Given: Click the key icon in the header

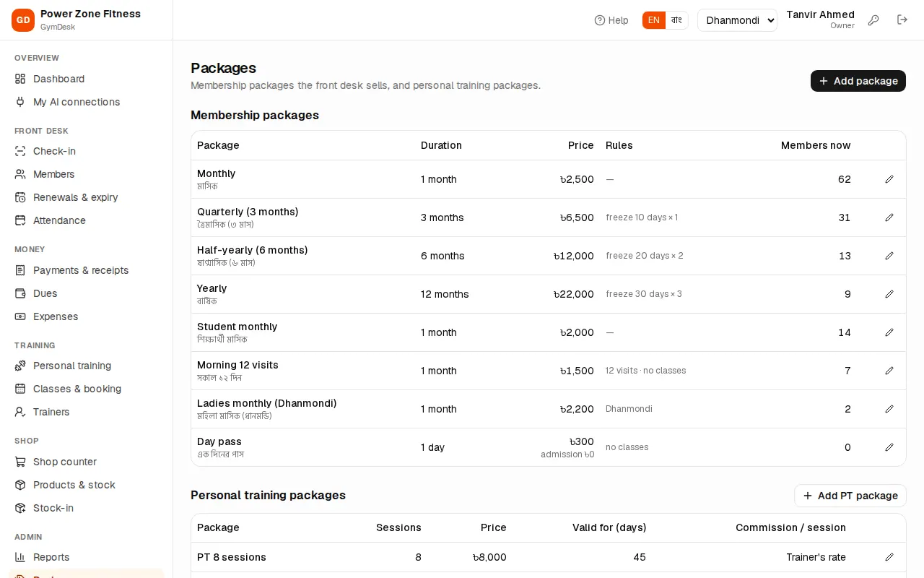Looking at the screenshot, I should [x=873, y=20].
